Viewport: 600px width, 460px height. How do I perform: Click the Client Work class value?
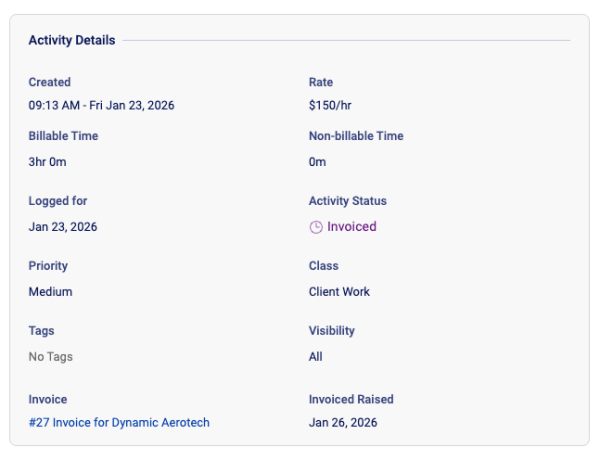[339, 292]
